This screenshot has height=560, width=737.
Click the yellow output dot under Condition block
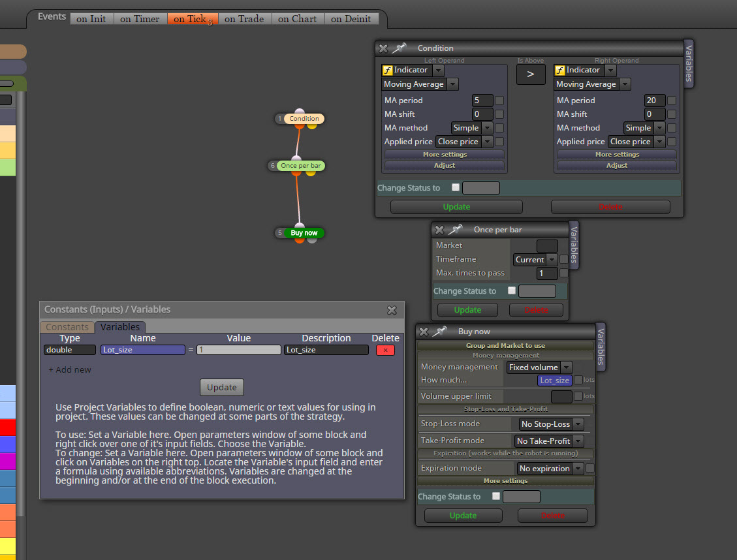pos(311,126)
